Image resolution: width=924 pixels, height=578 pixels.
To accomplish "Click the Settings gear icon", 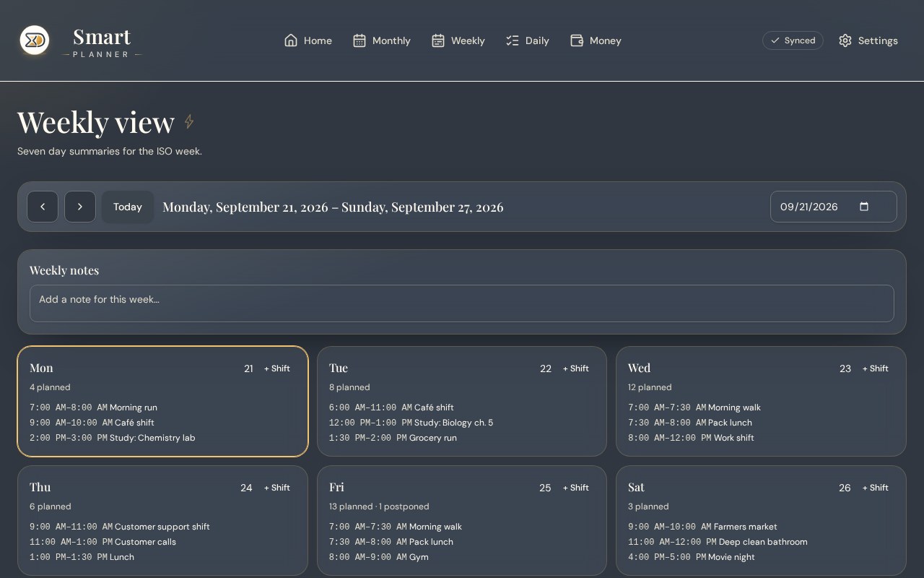I will click(845, 40).
